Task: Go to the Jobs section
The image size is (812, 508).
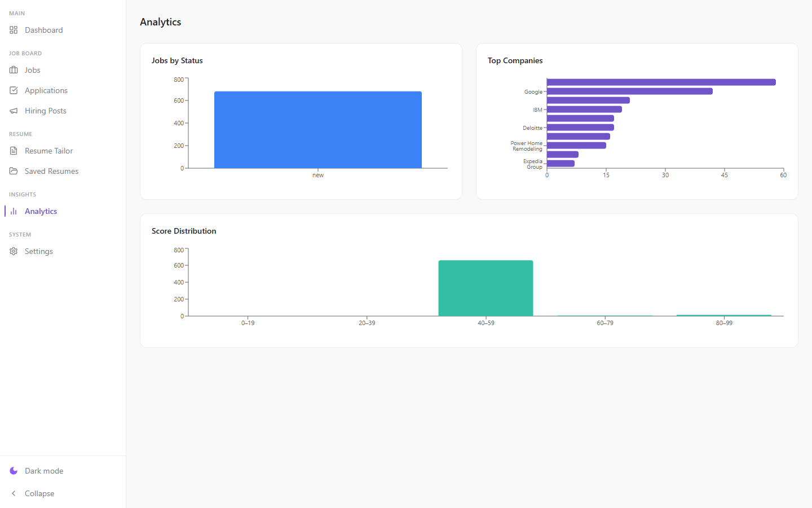Action: pyautogui.click(x=33, y=70)
